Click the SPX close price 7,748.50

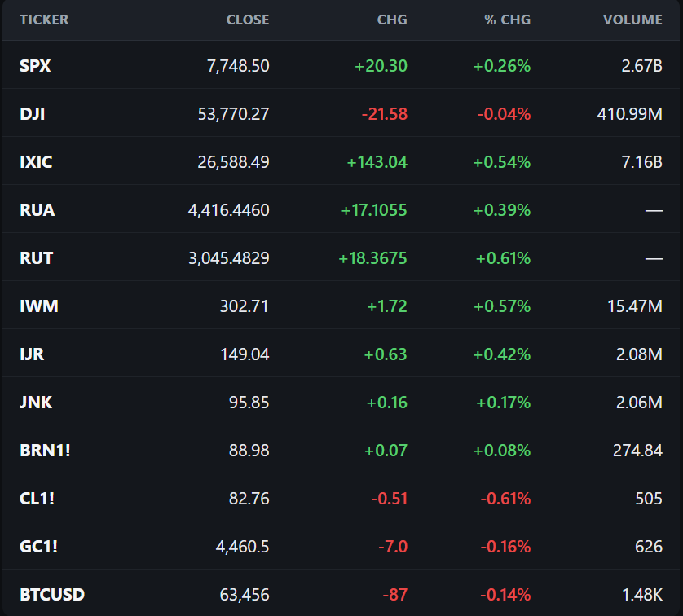point(238,66)
